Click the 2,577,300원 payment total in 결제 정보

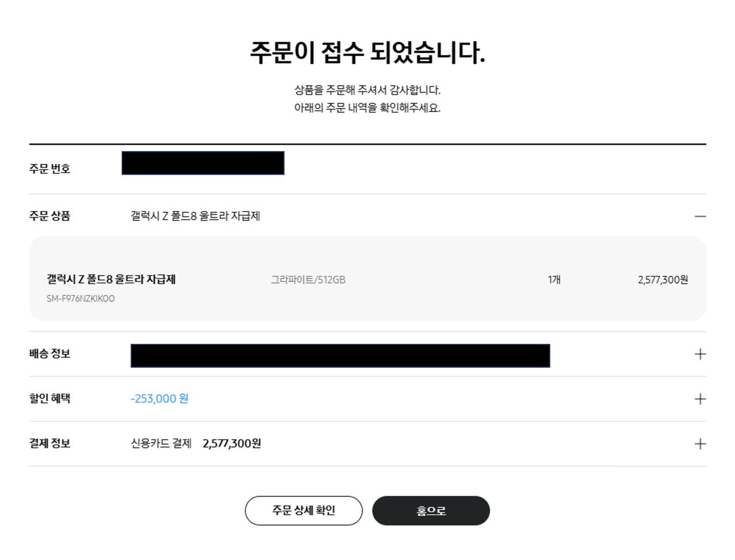click(232, 443)
